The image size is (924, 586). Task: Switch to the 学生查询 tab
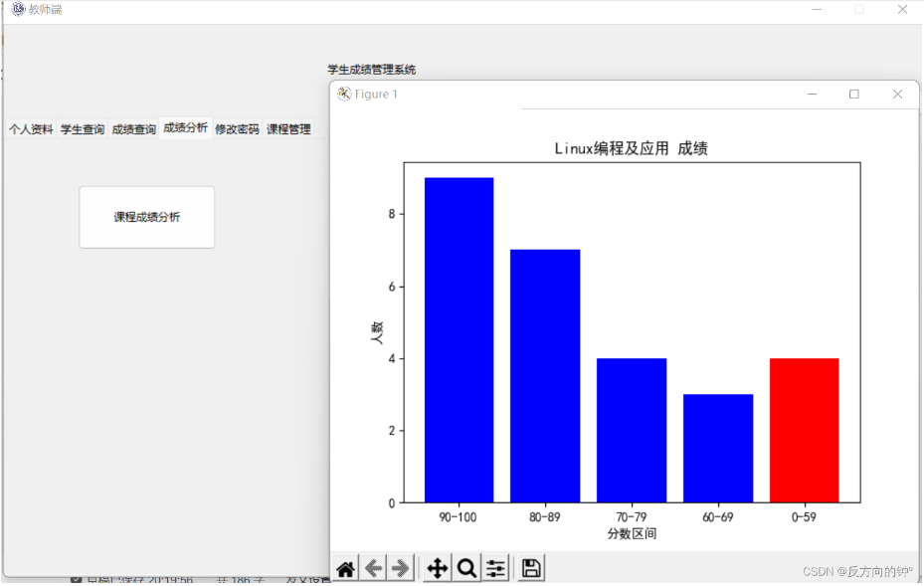coord(83,129)
